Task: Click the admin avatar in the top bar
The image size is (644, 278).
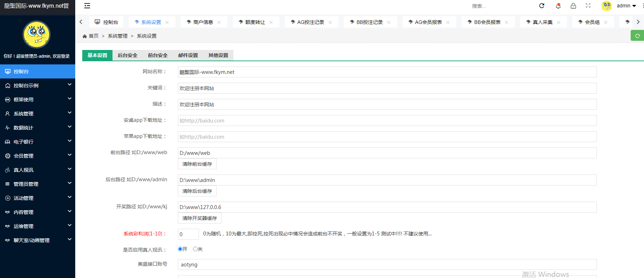Action: pos(607,6)
